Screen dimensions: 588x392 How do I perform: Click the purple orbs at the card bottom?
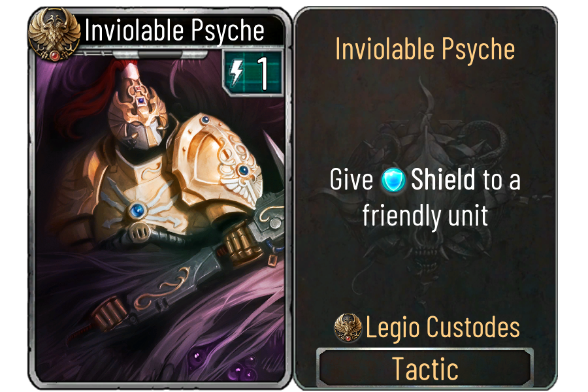(x=225, y=364)
